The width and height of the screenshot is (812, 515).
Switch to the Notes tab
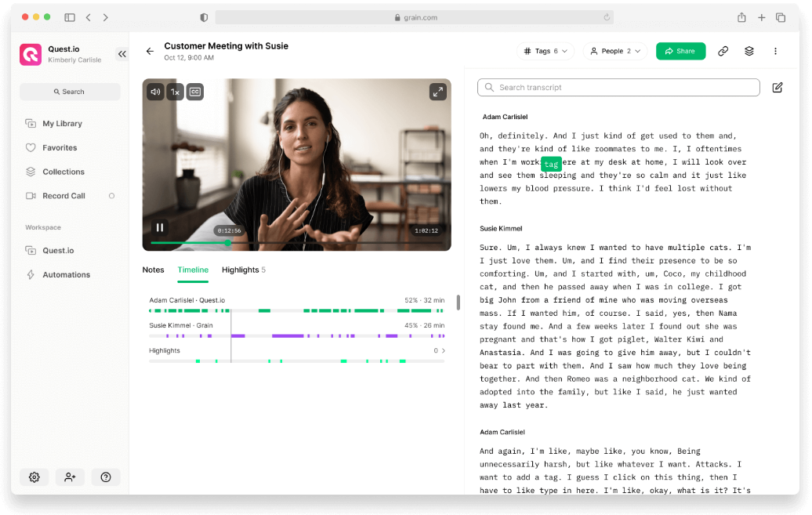pos(154,270)
